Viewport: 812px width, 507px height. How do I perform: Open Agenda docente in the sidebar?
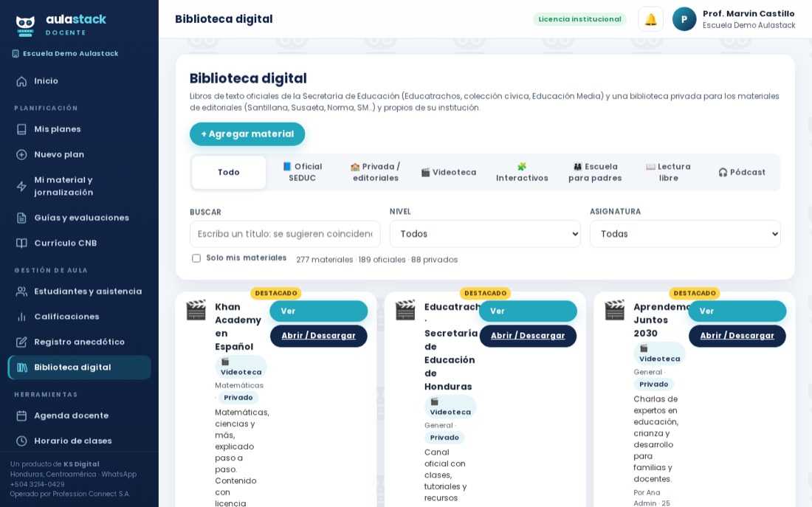(79, 415)
